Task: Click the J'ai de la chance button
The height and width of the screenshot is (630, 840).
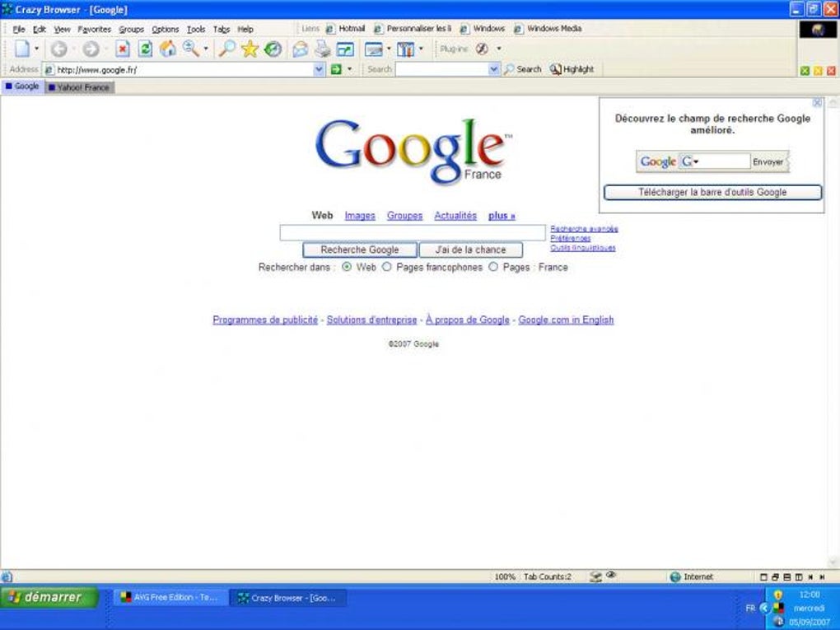Action: 470,250
